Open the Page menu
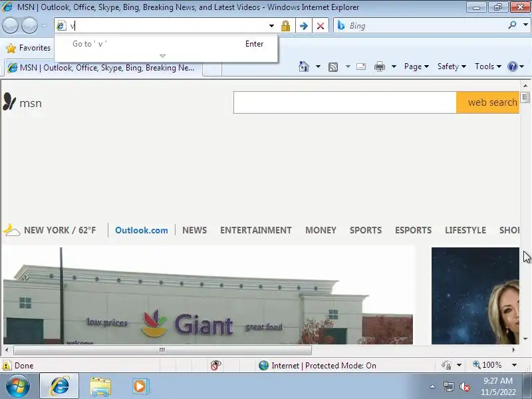The width and height of the screenshot is (532, 399). (416, 66)
